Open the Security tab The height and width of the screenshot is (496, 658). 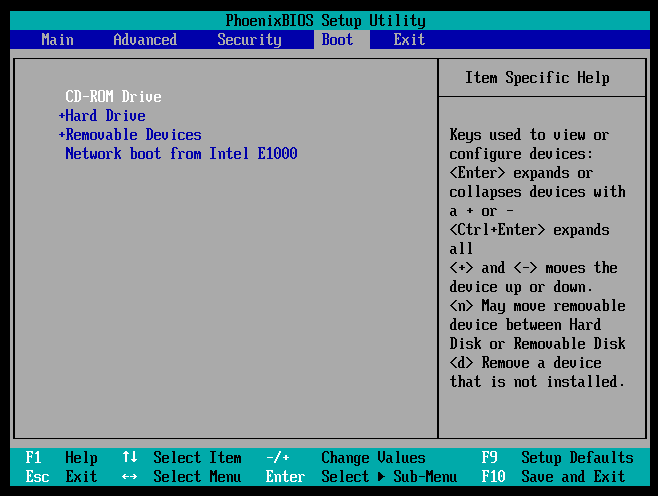coord(249,39)
